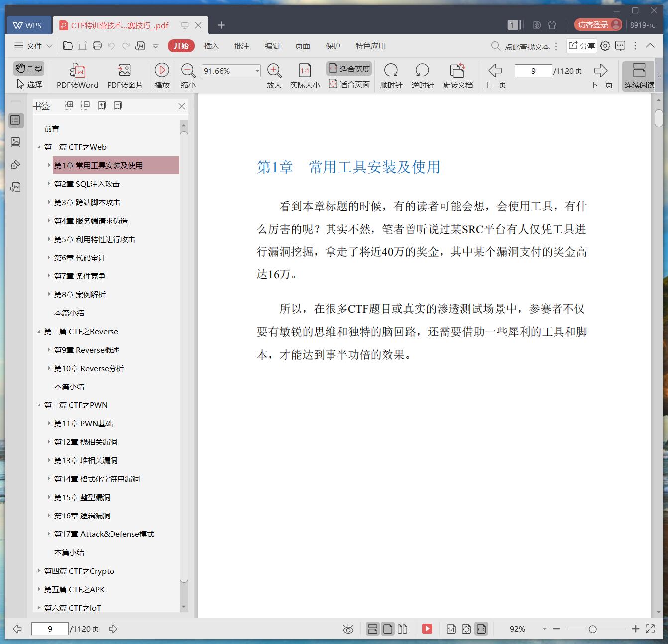Click the redo arrow
668x644 pixels.
126,46
